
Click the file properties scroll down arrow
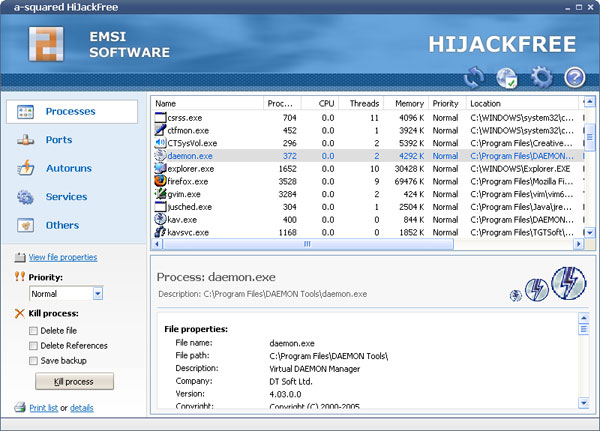click(584, 403)
